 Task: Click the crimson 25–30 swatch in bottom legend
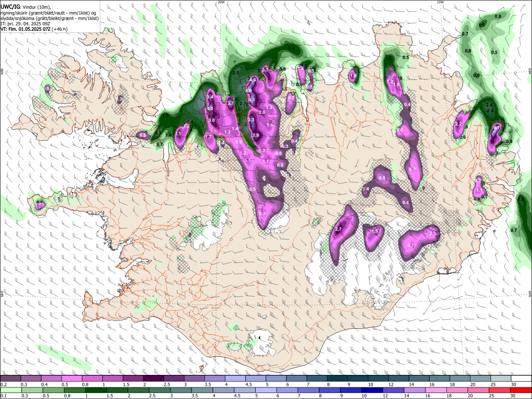coord(499,390)
